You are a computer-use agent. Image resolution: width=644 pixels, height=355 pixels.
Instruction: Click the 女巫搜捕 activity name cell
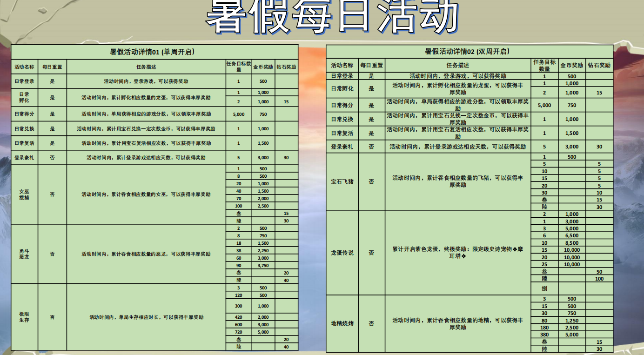(x=24, y=194)
